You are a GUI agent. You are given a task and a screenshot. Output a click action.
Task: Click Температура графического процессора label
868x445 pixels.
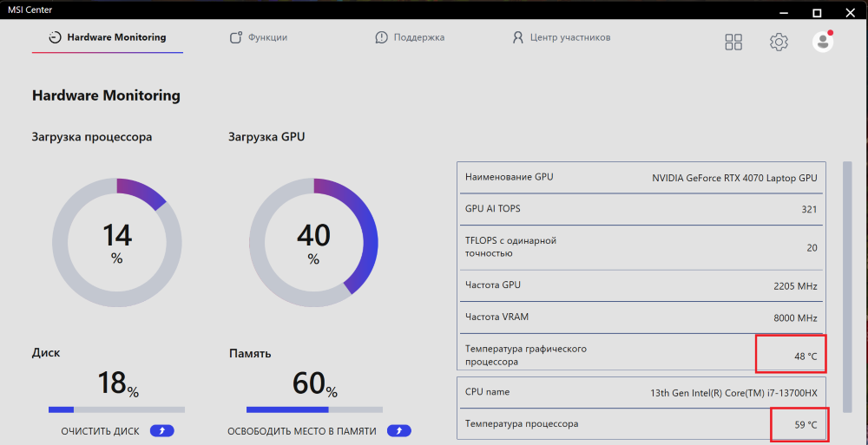(x=525, y=356)
